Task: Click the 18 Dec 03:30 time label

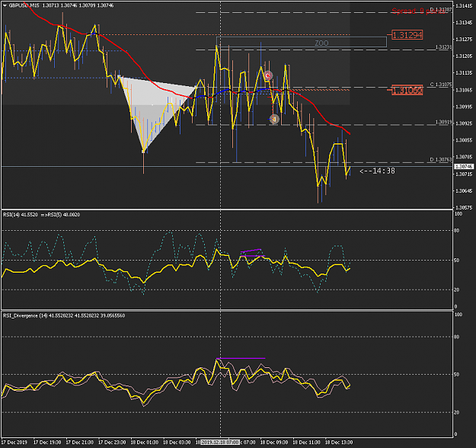Action: 177,442
